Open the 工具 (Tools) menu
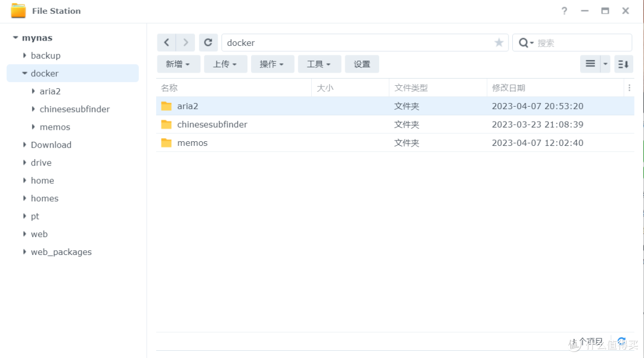This screenshot has height=358, width=644. click(320, 64)
